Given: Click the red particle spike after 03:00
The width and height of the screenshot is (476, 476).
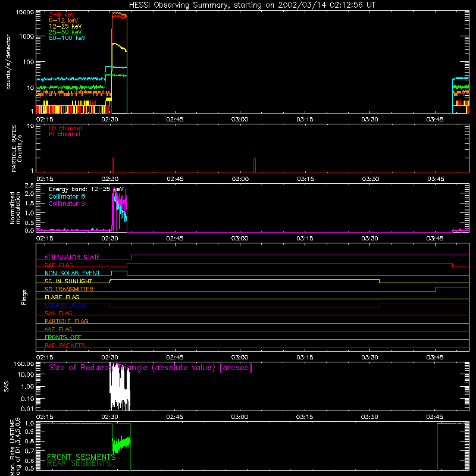Looking at the screenshot, I should click(x=255, y=165).
